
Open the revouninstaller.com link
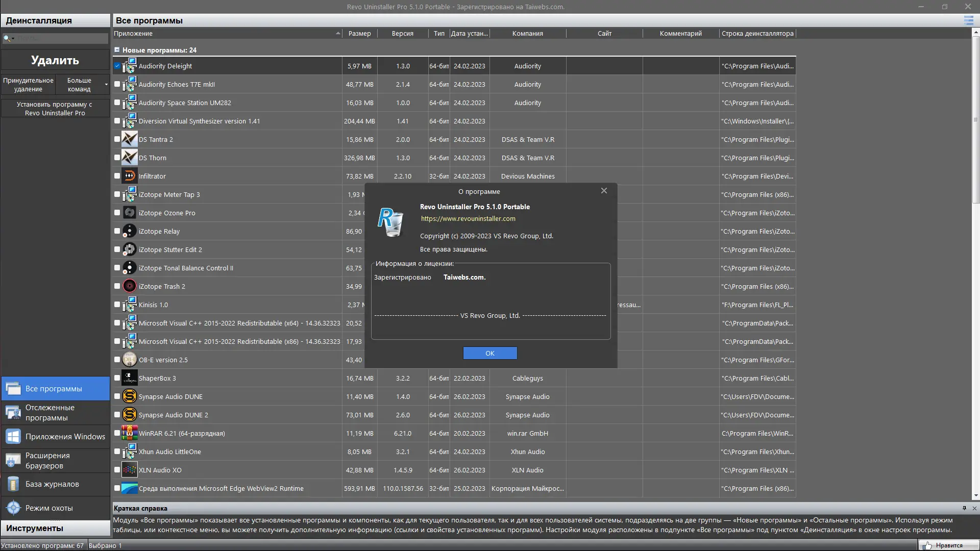pyautogui.click(x=468, y=218)
